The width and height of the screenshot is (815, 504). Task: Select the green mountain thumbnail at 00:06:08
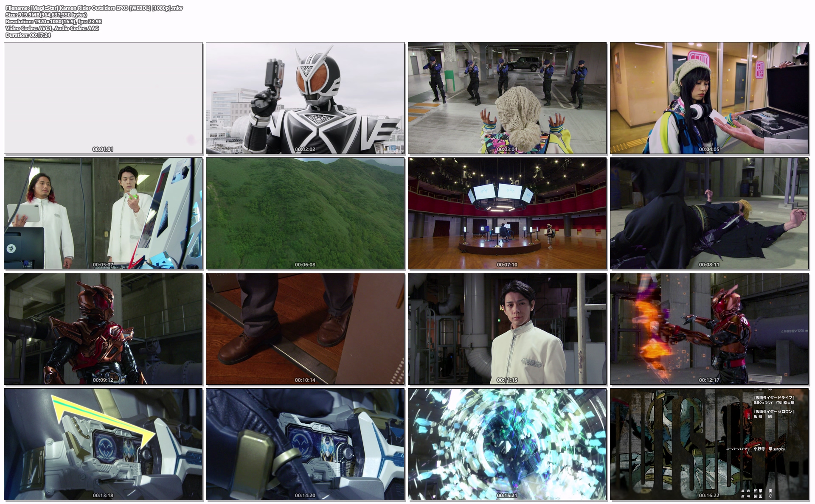305,213
